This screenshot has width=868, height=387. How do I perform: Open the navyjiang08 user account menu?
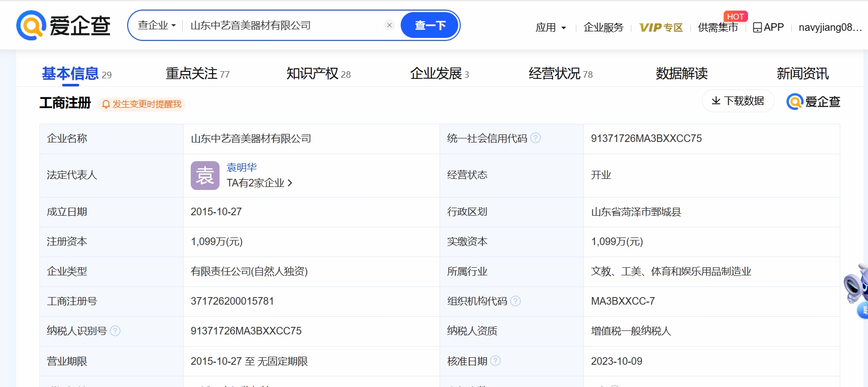pos(830,27)
